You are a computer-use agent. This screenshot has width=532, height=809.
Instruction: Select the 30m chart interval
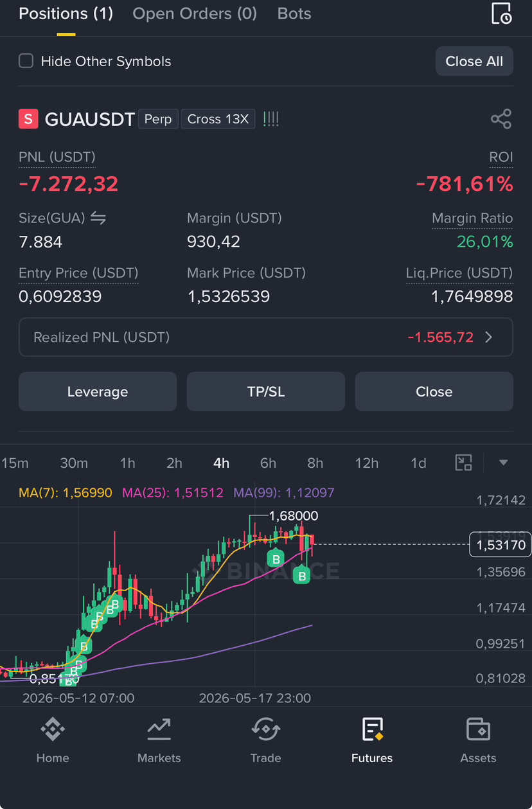pyautogui.click(x=74, y=463)
